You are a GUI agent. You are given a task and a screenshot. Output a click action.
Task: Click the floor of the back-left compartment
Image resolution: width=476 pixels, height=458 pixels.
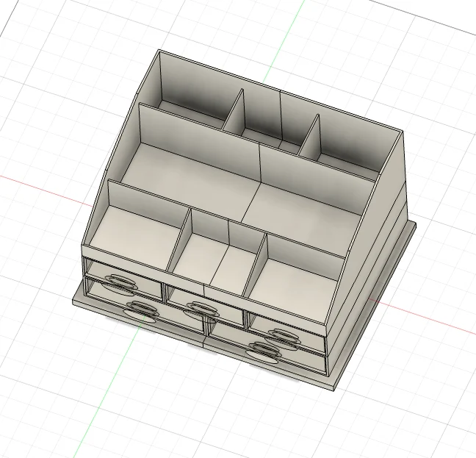[x=191, y=112]
